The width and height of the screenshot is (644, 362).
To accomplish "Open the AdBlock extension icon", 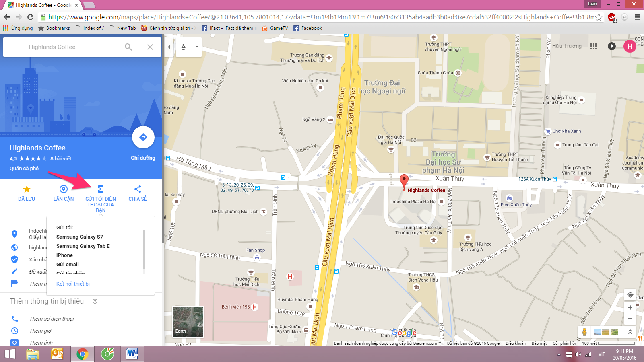I will [612, 17].
